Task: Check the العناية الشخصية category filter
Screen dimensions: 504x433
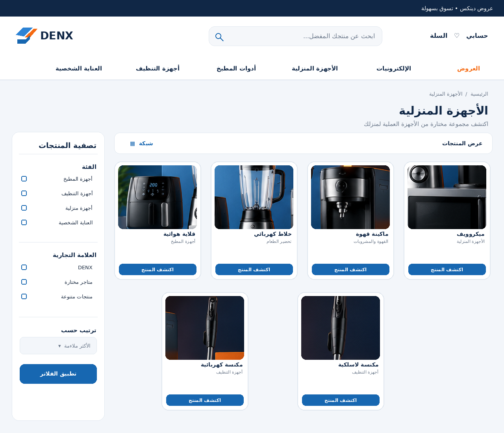Action: tap(24, 222)
